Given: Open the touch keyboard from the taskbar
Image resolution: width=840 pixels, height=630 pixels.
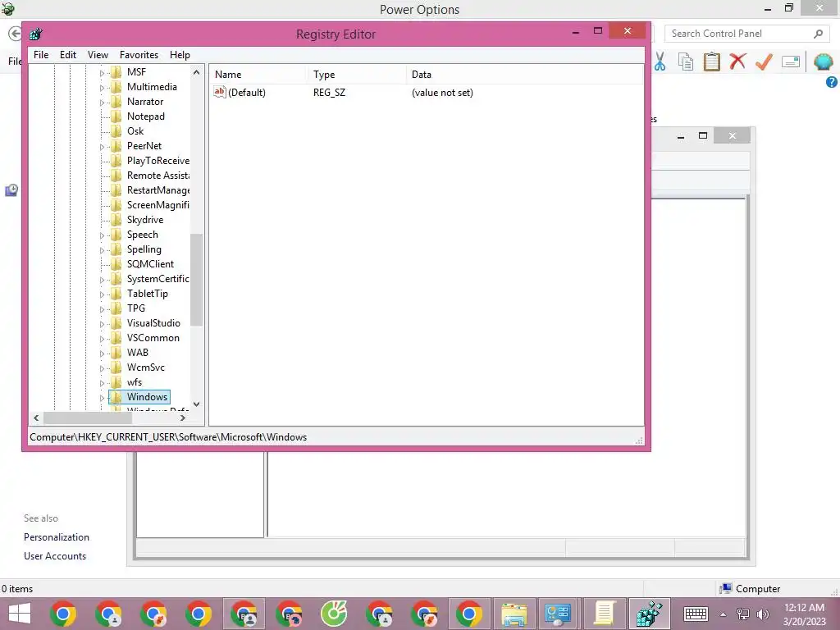Looking at the screenshot, I should tap(696, 614).
